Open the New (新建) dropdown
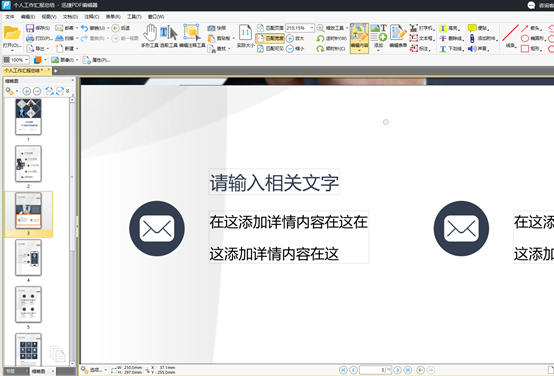 pos(77,48)
